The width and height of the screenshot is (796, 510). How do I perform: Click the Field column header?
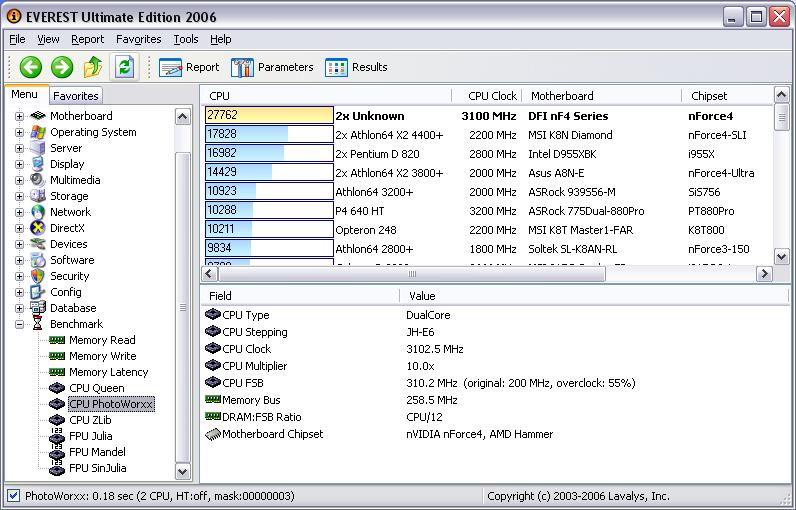[300, 296]
